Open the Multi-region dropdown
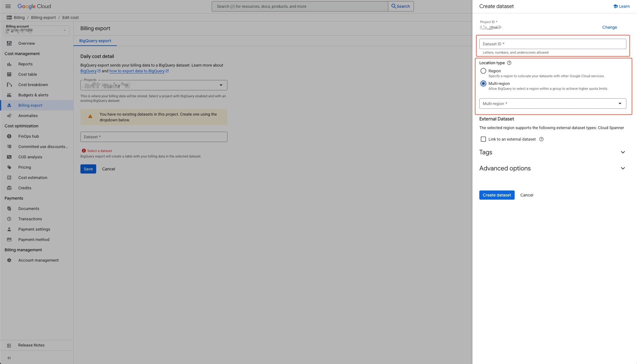Image resolution: width=637 pixels, height=364 pixels. (553, 104)
